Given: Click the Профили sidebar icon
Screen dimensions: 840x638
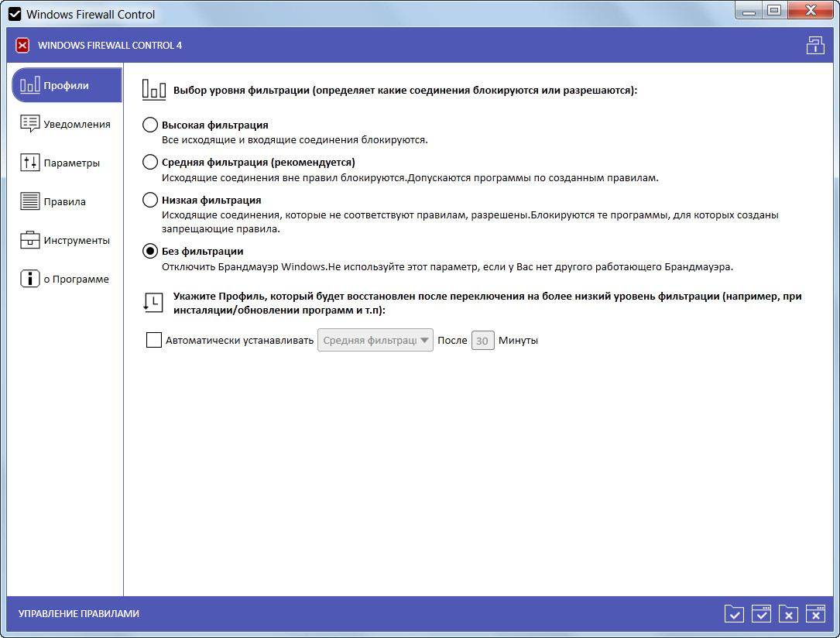Looking at the screenshot, I should (x=29, y=85).
